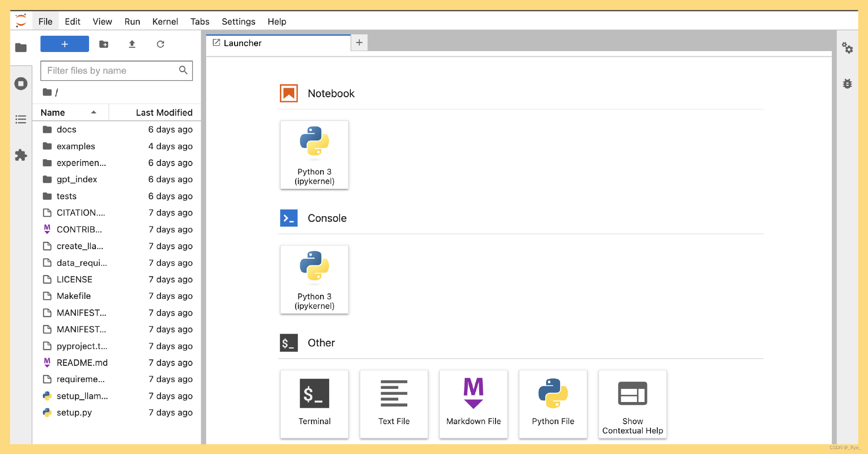
Task: Click the JupyterLab logo icon
Action: point(21,21)
